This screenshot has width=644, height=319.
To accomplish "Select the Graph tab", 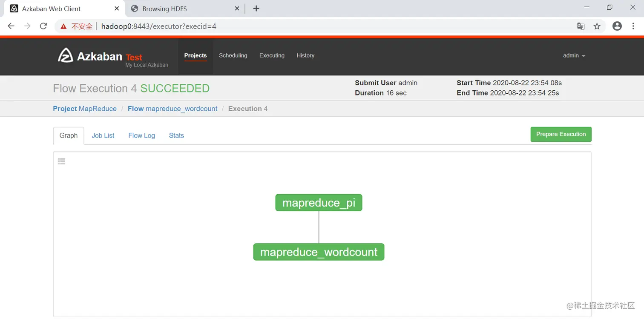I will pyautogui.click(x=69, y=135).
